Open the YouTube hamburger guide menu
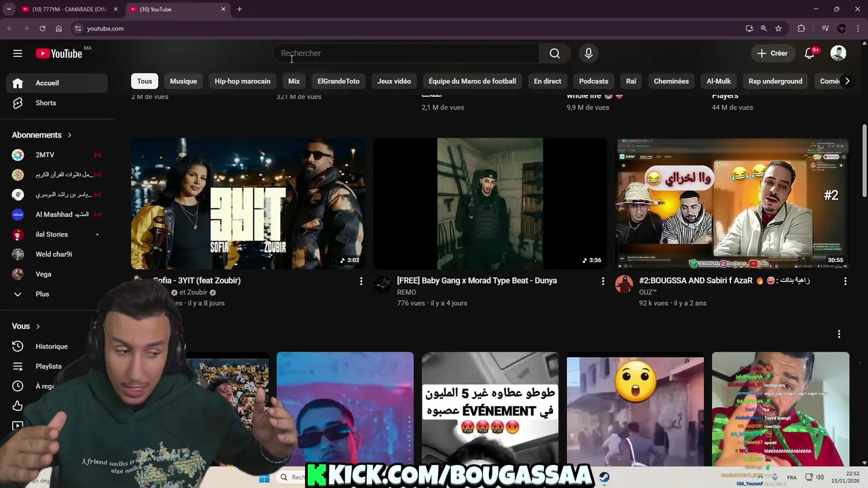The width and height of the screenshot is (868, 488). click(x=18, y=54)
